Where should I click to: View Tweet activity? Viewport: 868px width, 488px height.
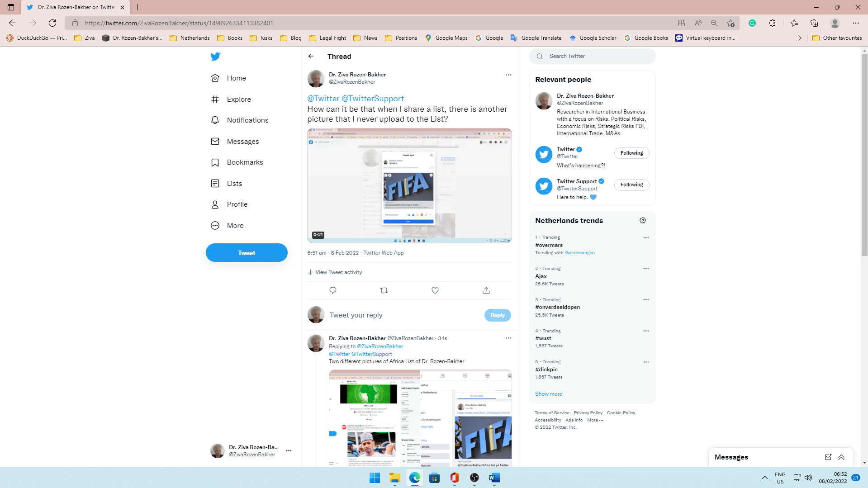[x=335, y=272]
